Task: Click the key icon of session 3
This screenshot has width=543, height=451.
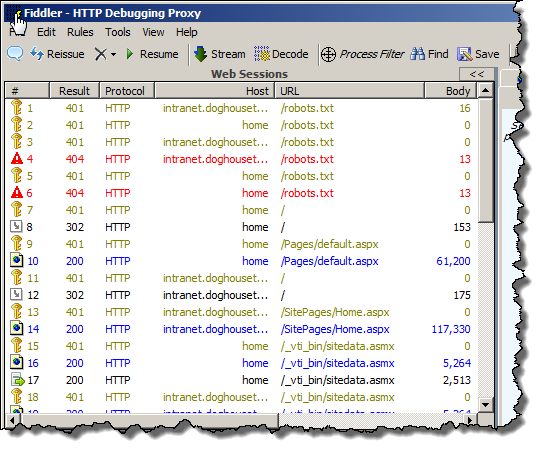Action: point(16,141)
